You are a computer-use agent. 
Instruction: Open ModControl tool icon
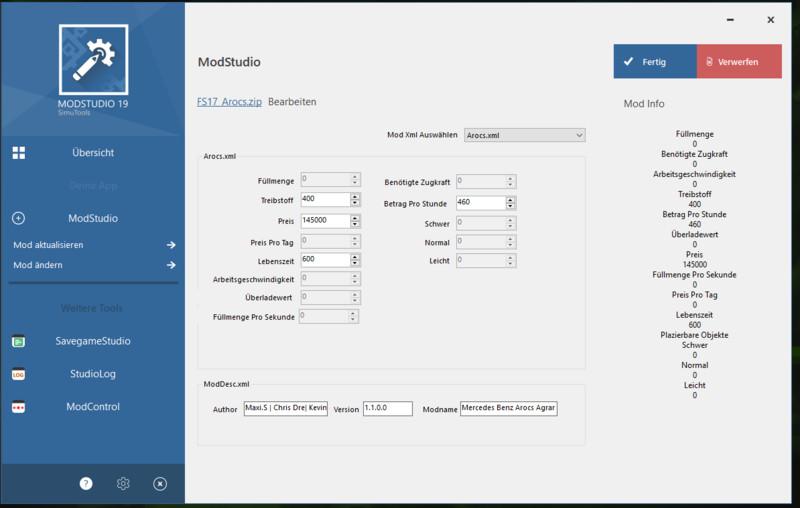click(x=18, y=407)
